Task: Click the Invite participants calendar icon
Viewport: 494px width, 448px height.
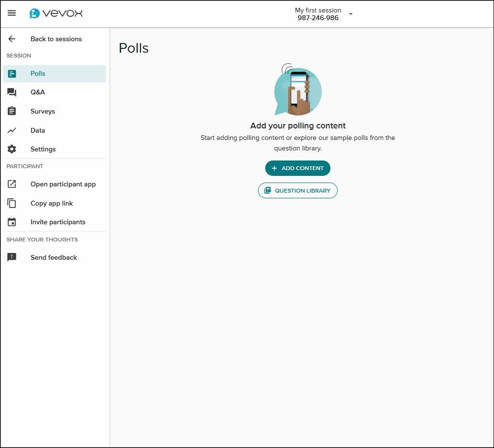Action: [12, 222]
